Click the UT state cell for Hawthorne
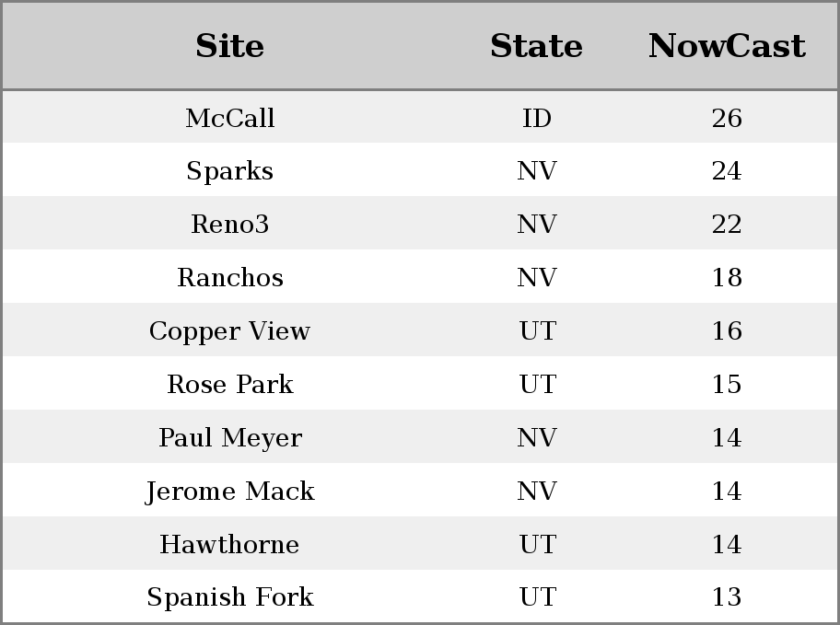The width and height of the screenshot is (840, 625). pos(537,544)
